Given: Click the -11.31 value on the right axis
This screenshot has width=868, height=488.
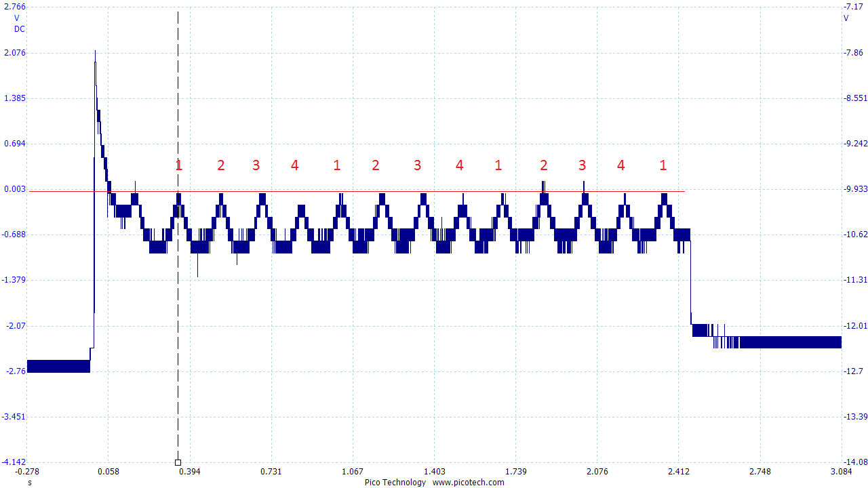Looking at the screenshot, I should click(x=855, y=280).
